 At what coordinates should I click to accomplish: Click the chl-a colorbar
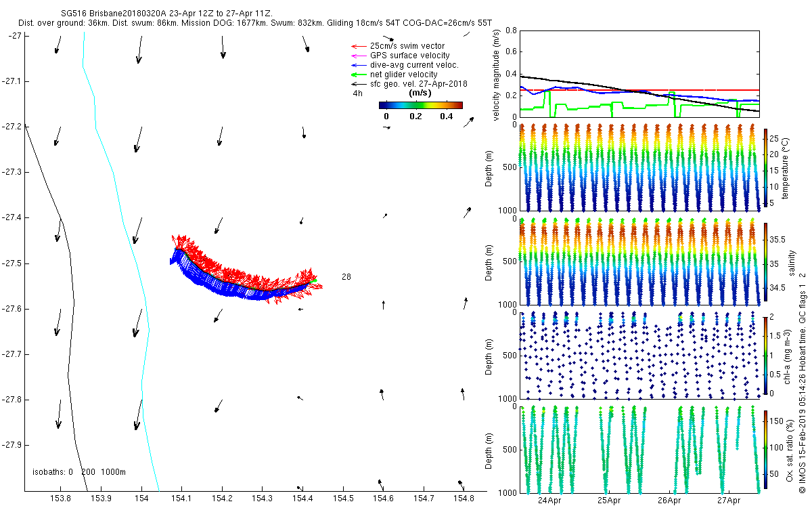tap(766, 355)
